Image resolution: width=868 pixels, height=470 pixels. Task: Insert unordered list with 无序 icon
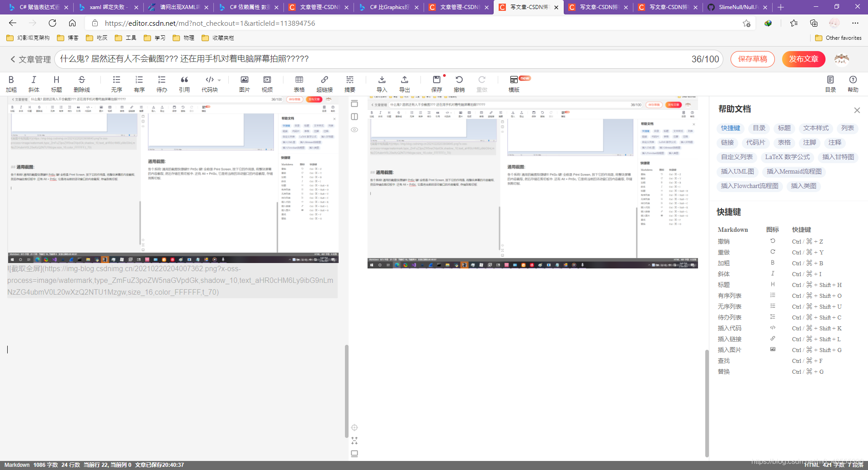[117, 84]
